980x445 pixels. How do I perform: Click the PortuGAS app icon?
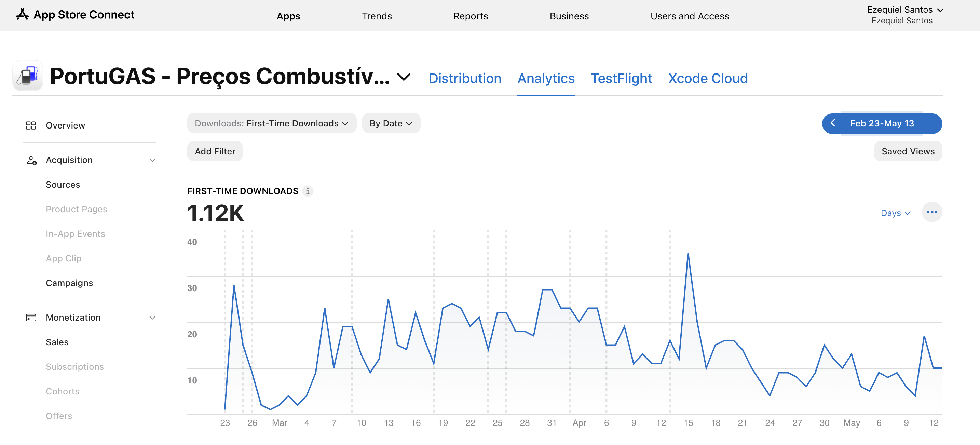coord(28,76)
